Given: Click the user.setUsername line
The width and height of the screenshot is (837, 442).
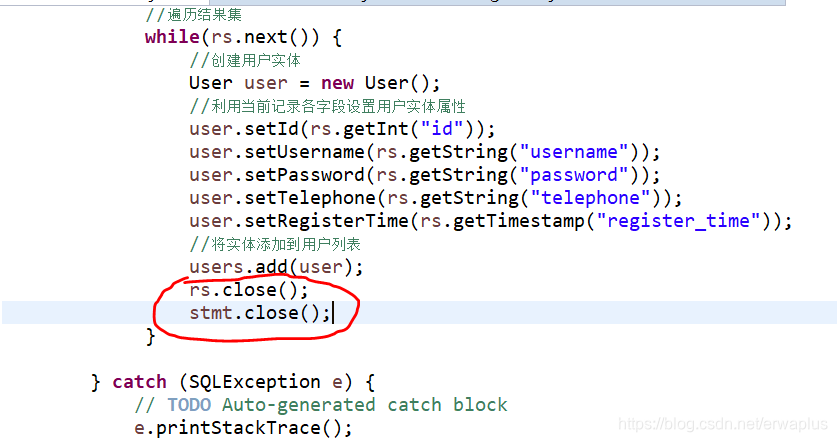Looking at the screenshot, I should [425, 152].
